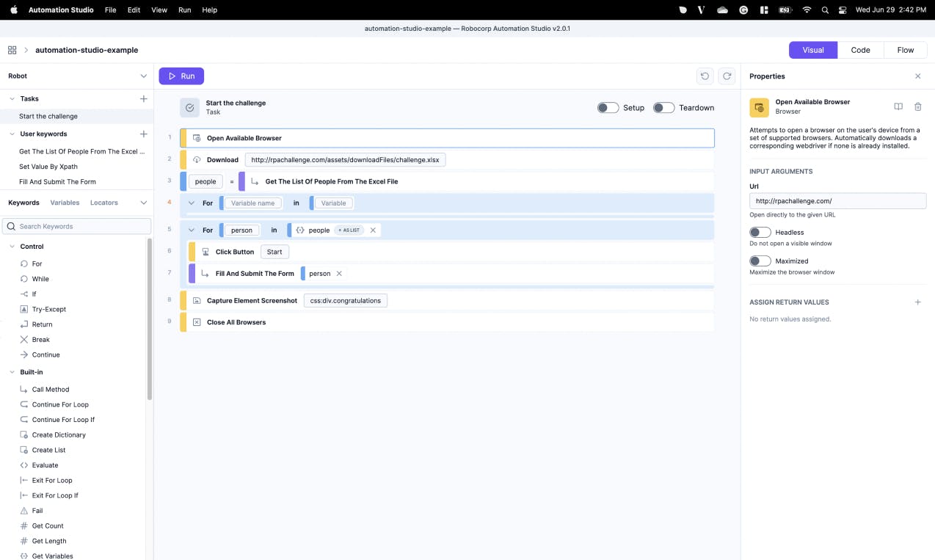Add a new user keyword with plus
Image resolution: width=935 pixels, height=560 pixels.
point(143,134)
